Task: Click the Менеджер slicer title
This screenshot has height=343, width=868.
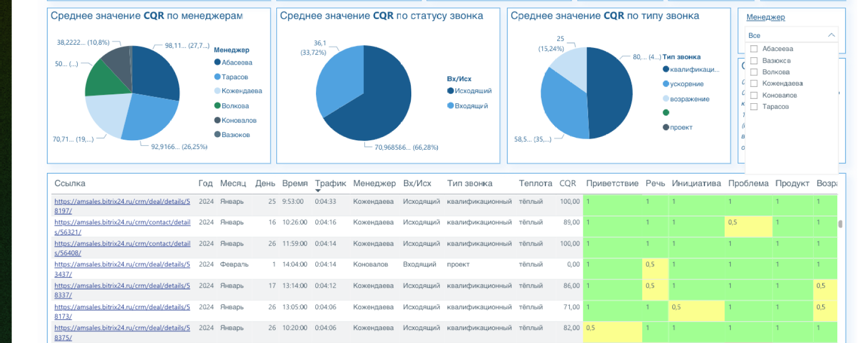Action: click(765, 17)
